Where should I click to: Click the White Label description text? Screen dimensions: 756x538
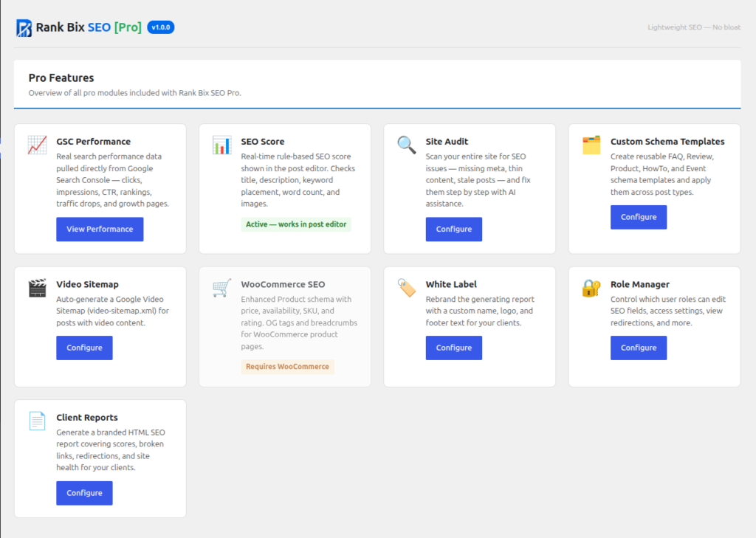coord(480,311)
